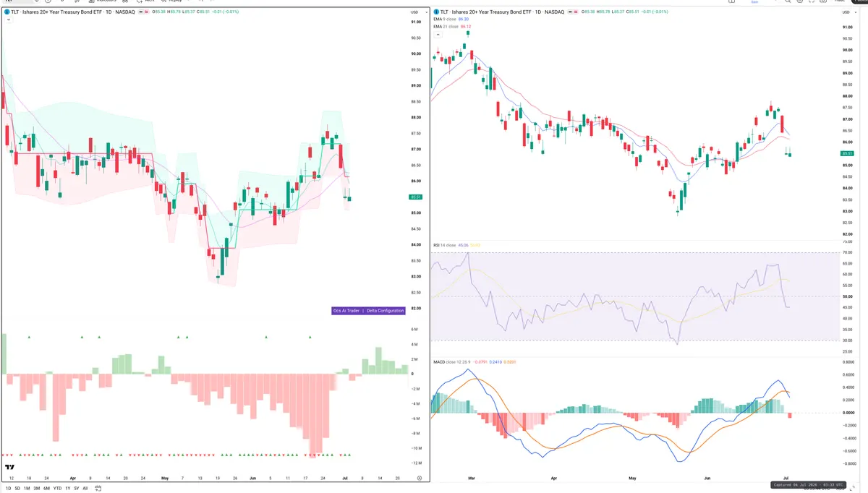Click the Mar label on the right time axis
Screen dimensions: 868x493
pos(472,479)
